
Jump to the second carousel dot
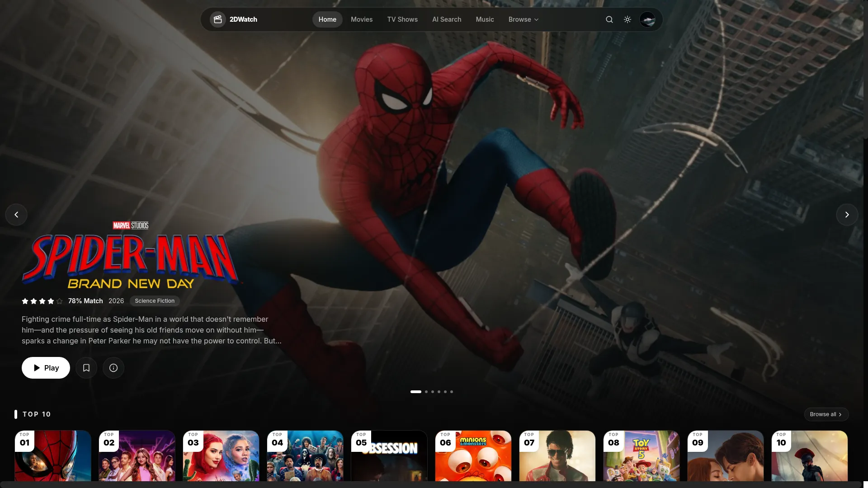tap(426, 392)
